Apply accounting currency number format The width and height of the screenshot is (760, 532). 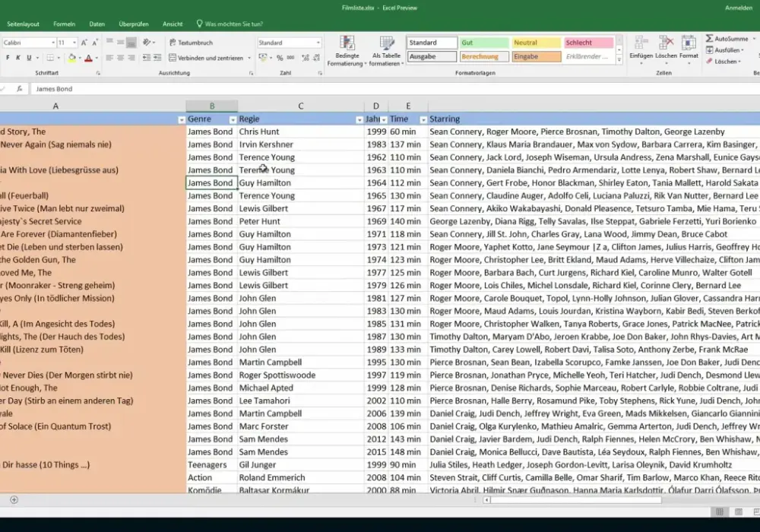[262, 58]
